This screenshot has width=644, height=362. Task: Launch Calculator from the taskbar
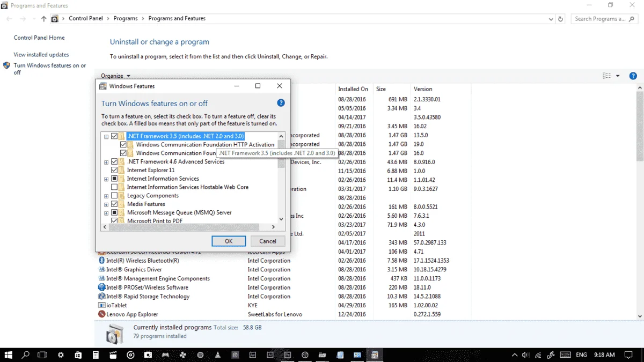pyautogui.click(x=96, y=355)
